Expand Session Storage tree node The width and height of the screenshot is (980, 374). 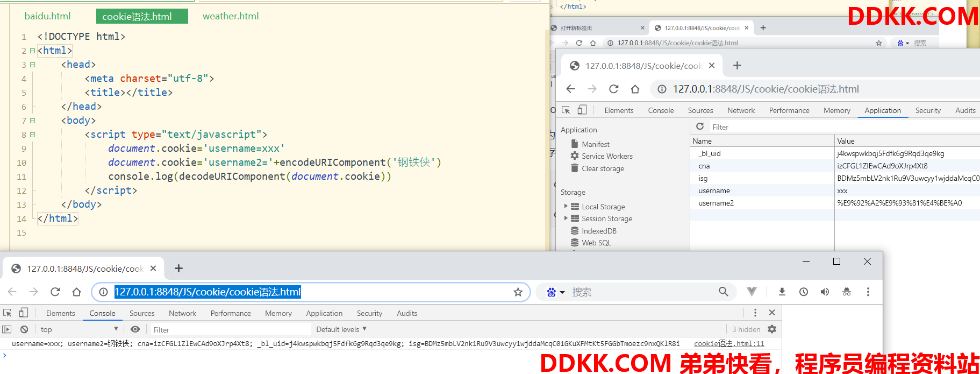(x=566, y=218)
